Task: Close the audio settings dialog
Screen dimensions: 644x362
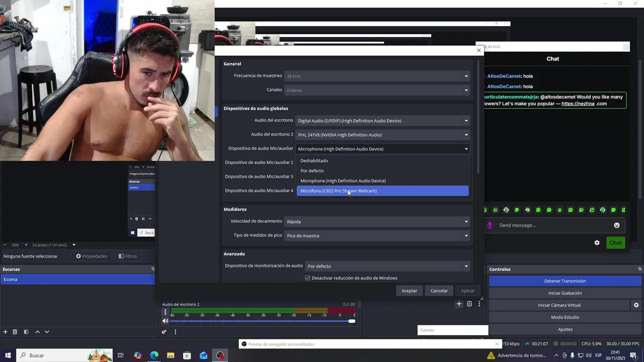Action: [478, 50]
